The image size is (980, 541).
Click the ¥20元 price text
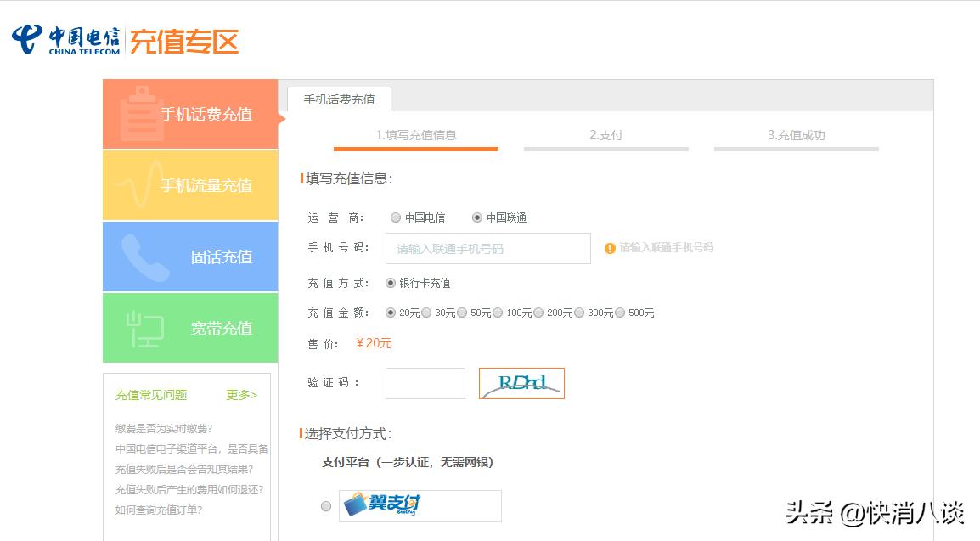click(x=374, y=343)
